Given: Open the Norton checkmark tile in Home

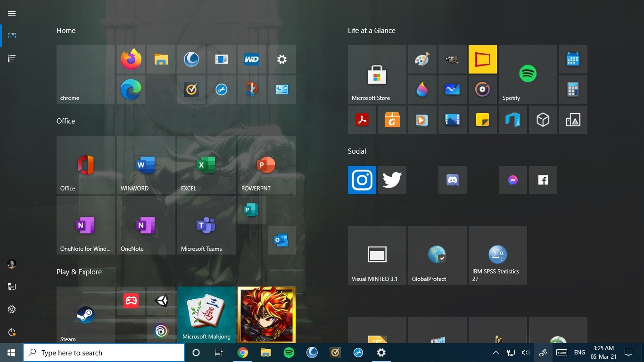Looking at the screenshot, I should tap(191, 90).
